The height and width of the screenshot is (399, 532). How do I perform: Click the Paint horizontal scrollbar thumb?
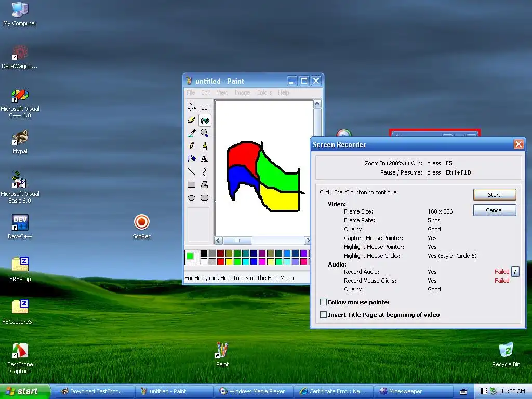[237, 241]
